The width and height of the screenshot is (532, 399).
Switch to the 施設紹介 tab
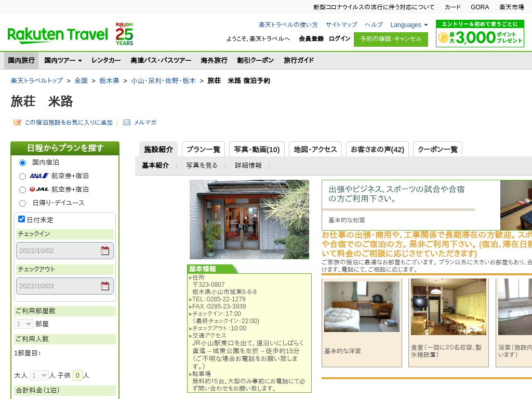[x=158, y=149]
